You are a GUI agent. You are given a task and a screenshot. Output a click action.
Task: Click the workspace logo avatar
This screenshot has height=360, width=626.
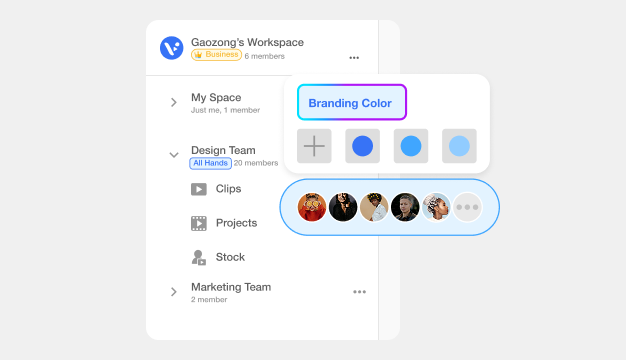(172, 48)
